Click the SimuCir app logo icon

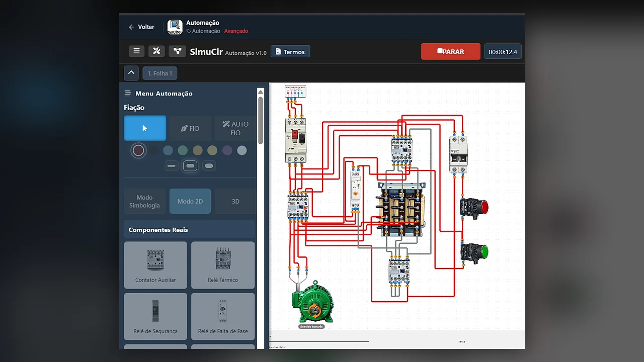tap(175, 27)
